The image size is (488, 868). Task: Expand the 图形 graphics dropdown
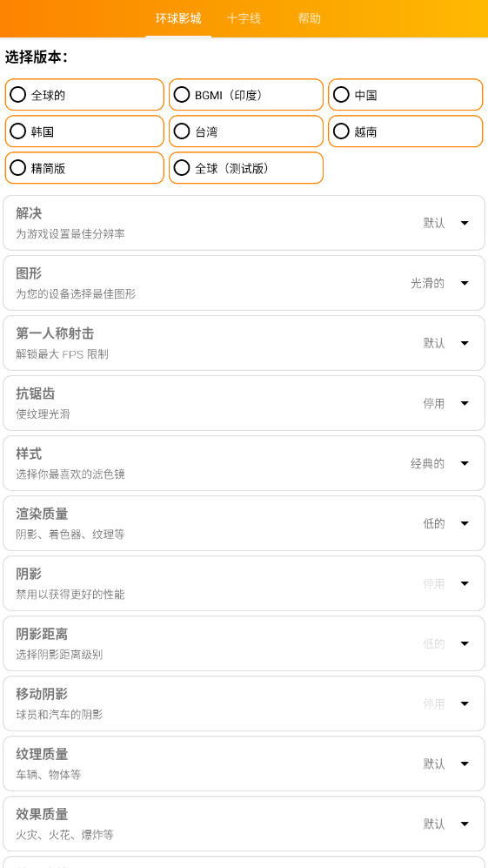(x=465, y=284)
